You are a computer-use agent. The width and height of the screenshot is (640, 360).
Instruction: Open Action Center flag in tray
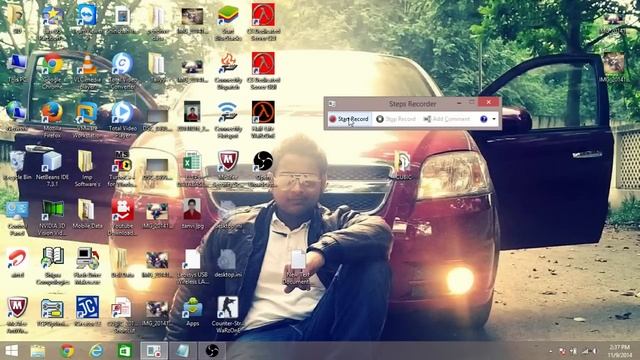[562, 351]
